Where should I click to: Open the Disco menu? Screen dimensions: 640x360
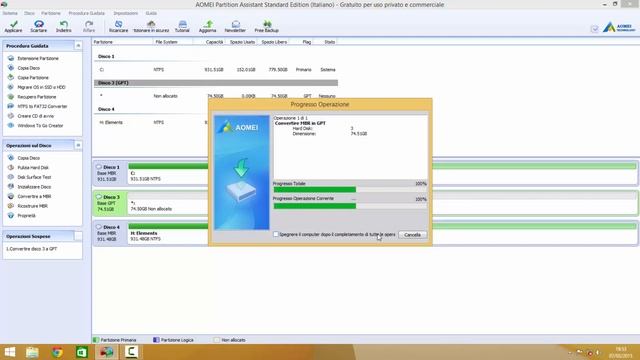[x=29, y=13]
